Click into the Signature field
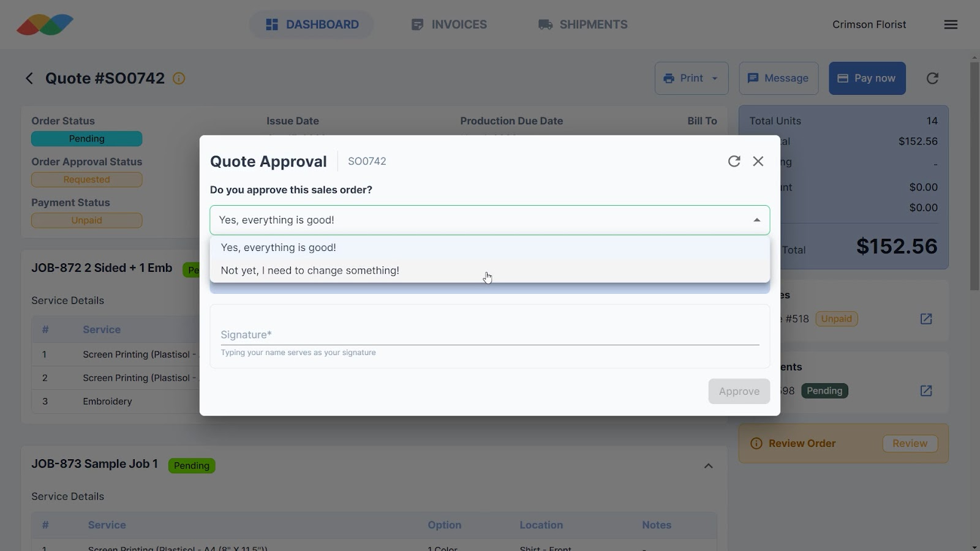The image size is (980, 551). (x=489, y=334)
